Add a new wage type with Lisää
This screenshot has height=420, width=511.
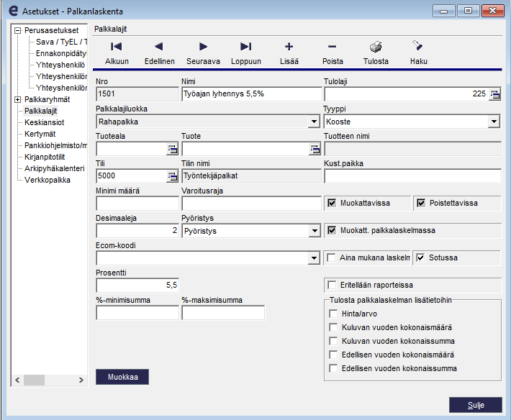[289, 52]
